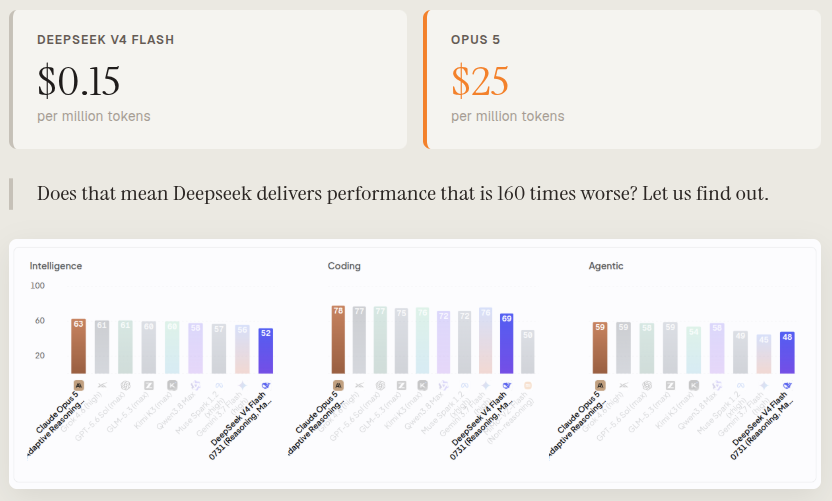Click the orange "$25" price text
This screenshot has height=501, width=832.
tap(480, 81)
